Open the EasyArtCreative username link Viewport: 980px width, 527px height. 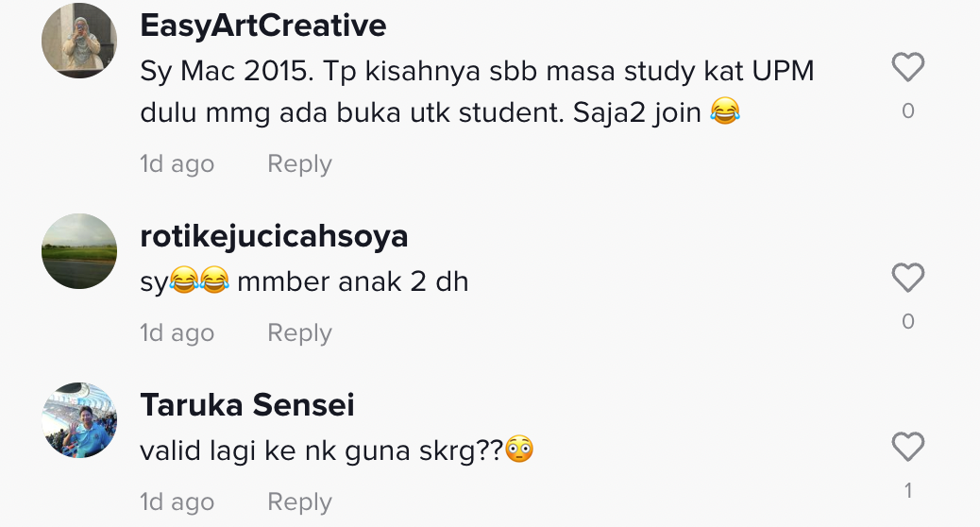(x=262, y=26)
